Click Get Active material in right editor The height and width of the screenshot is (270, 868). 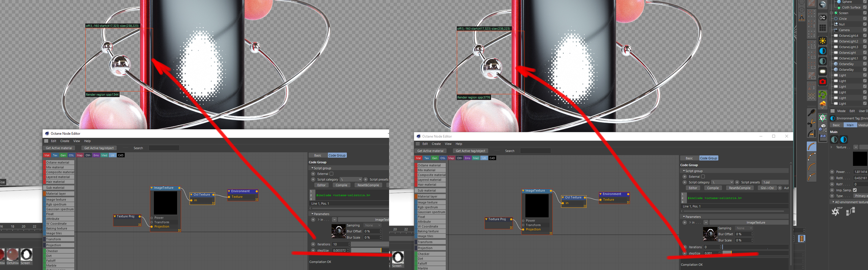pyautogui.click(x=430, y=151)
